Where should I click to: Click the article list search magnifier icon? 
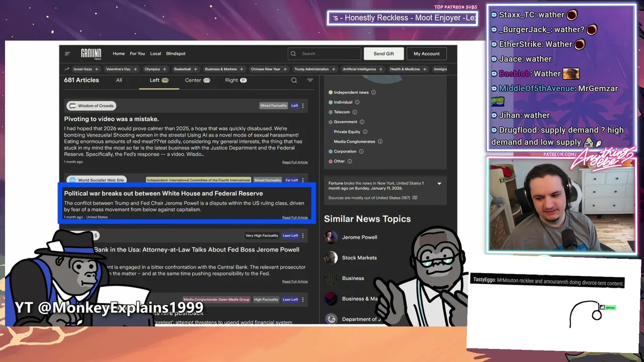(294, 80)
